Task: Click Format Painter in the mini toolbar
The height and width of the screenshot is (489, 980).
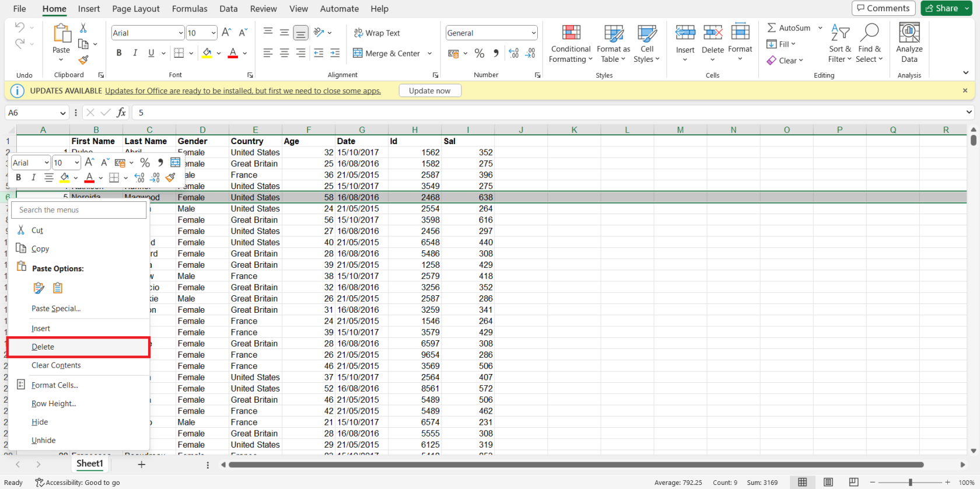Action: point(170,177)
